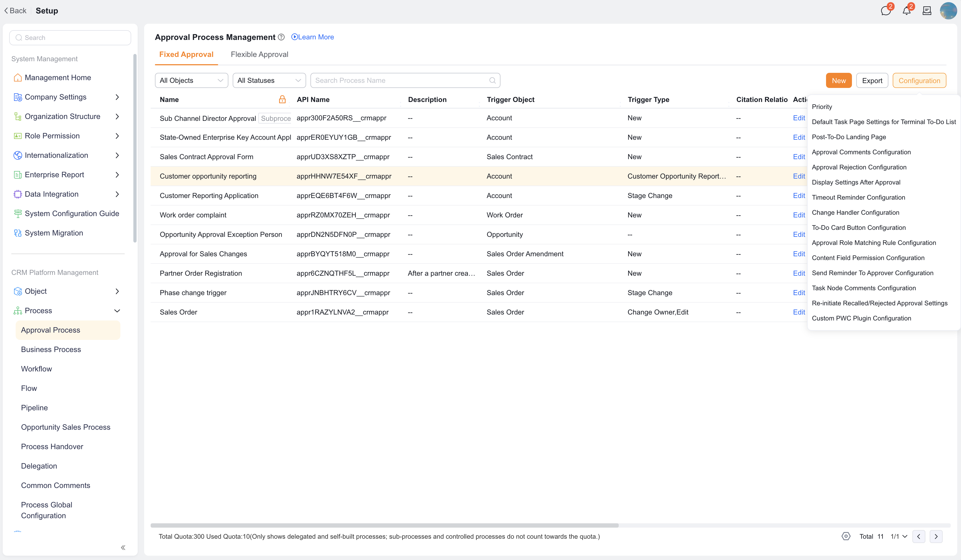Expand the Object section
The width and height of the screenshot is (961, 560).
tap(117, 291)
